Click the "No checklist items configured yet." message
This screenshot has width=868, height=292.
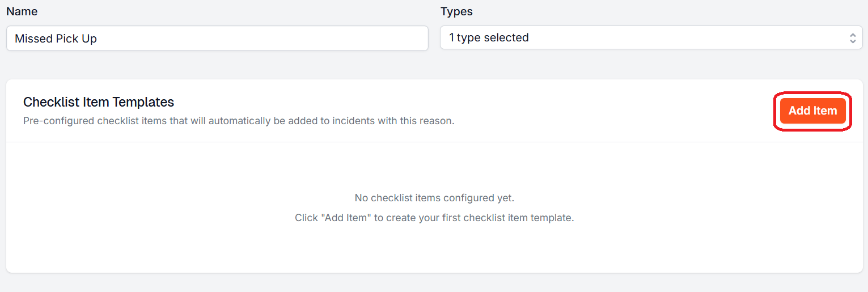(x=434, y=198)
